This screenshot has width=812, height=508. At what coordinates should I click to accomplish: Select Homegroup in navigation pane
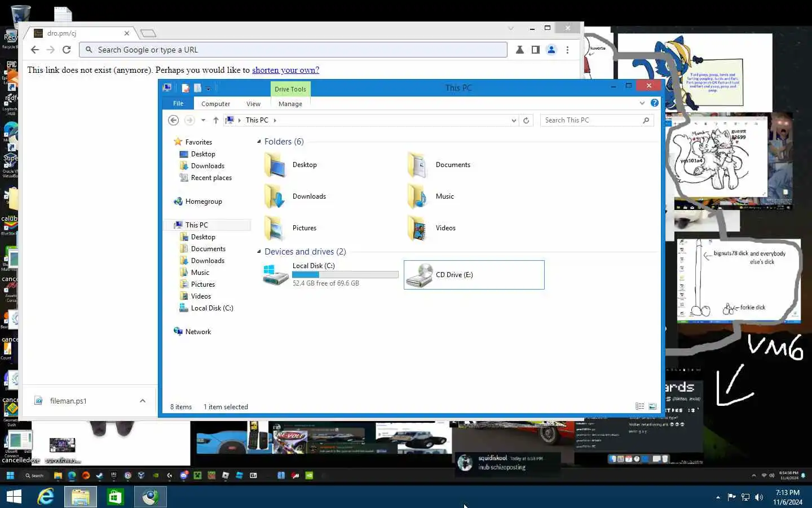pos(204,202)
